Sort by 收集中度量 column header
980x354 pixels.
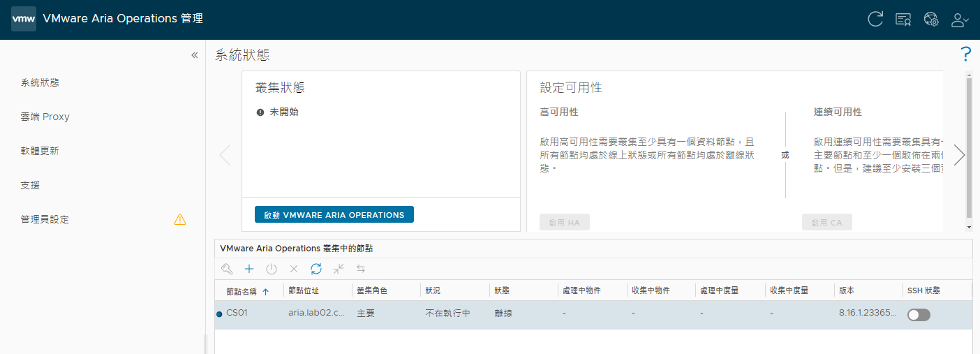[x=789, y=290]
